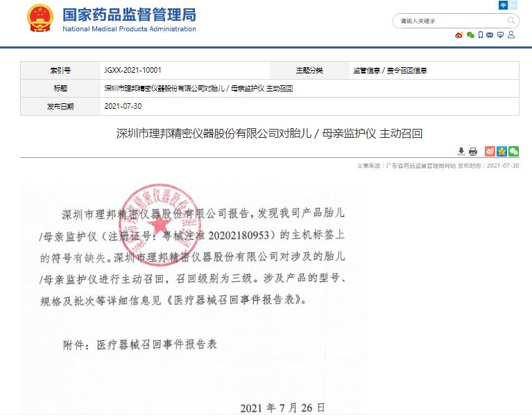Share article to Weibo
Viewport: 532px width, 415px height.
[490, 152]
